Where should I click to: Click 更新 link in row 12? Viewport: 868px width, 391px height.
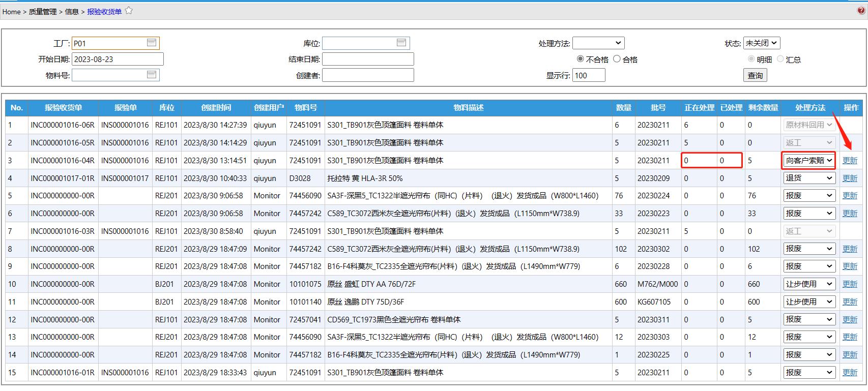pos(850,319)
